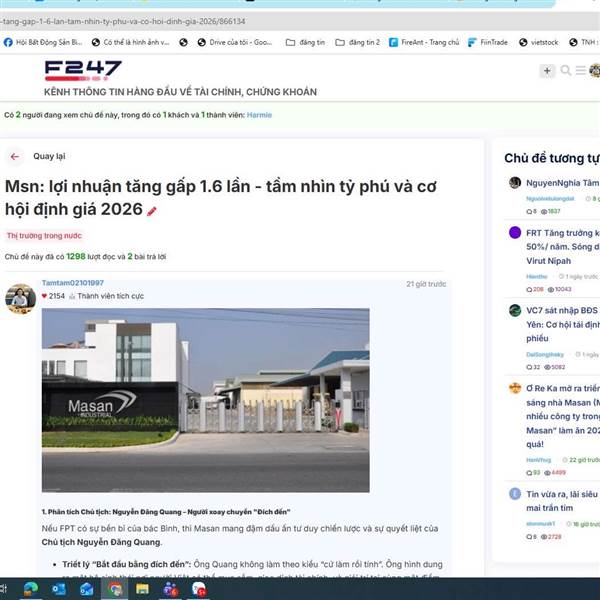
Task: Click the 1837 views count under NguyenNghia topic
Action: tap(551, 211)
